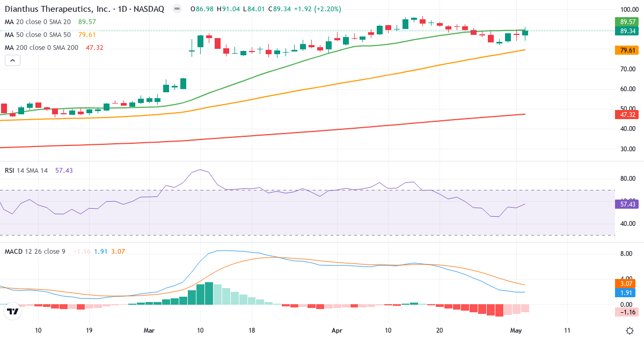The image size is (644, 338).
Task: Click the 30.00 price axis label
Action: (627, 149)
